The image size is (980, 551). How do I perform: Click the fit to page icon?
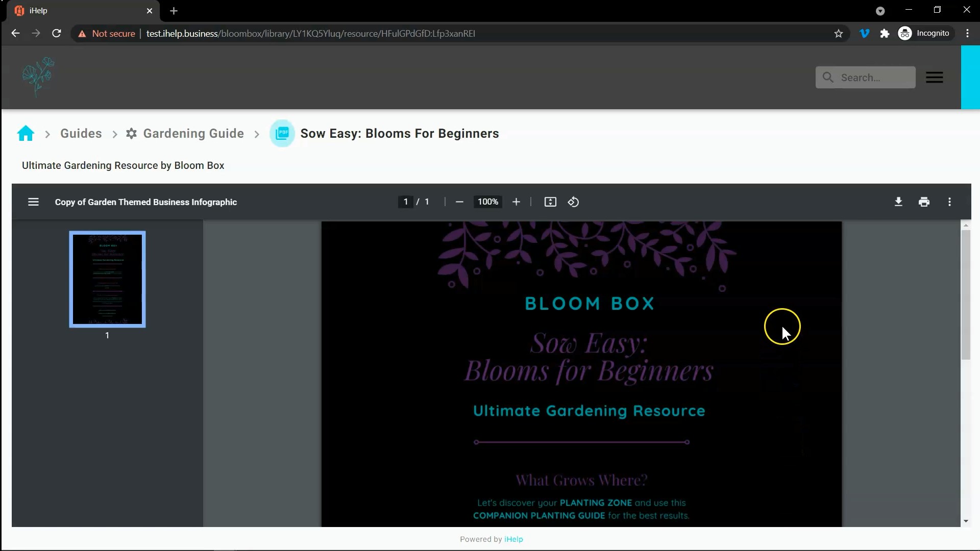[x=550, y=202]
